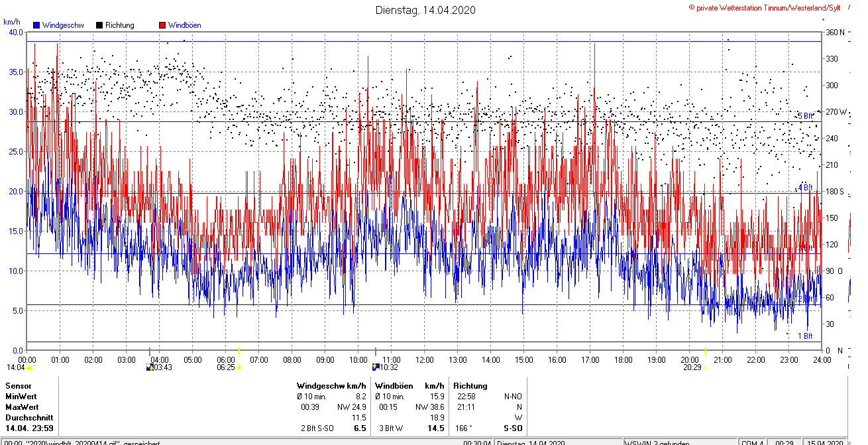
Task: Click the 10:32 time marker label
Action: pyautogui.click(x=389, y=367)
